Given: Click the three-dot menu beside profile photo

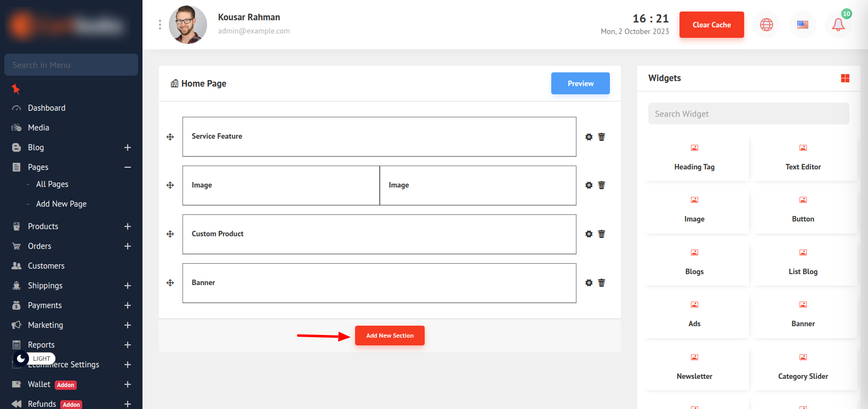Looking at the screenshot, I should [160, 25].
